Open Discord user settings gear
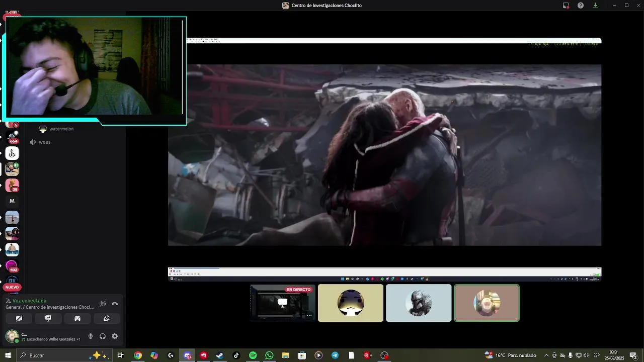Viewport: 644px width, 362px height. click(x=115, y=336)
